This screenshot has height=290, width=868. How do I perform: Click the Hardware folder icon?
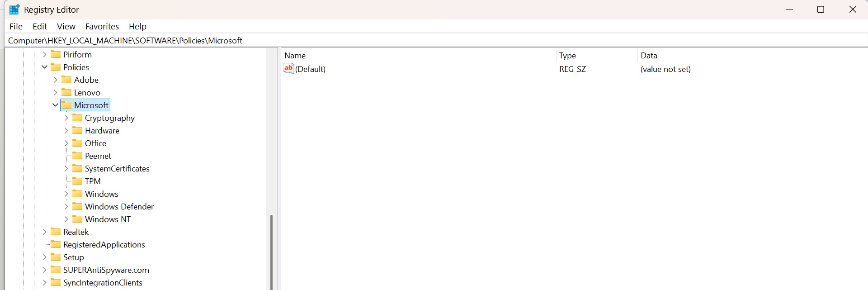pyautogui.click(x=77, y=130)
